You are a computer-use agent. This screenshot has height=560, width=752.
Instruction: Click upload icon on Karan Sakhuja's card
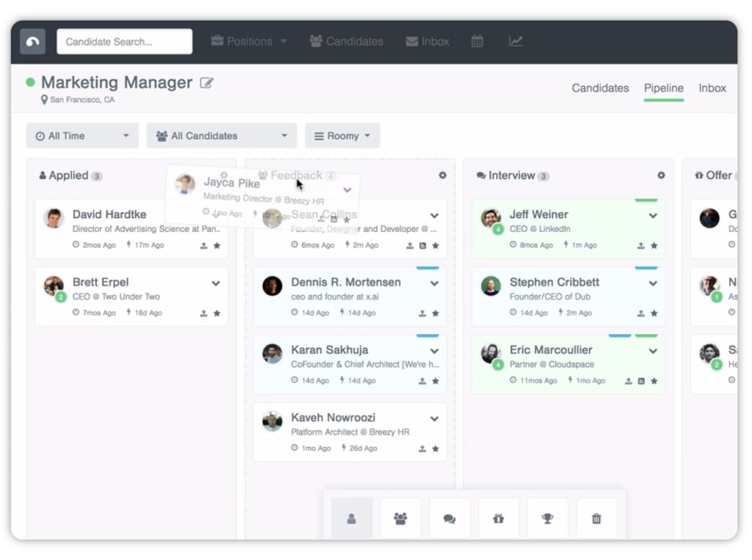[422, 381]
